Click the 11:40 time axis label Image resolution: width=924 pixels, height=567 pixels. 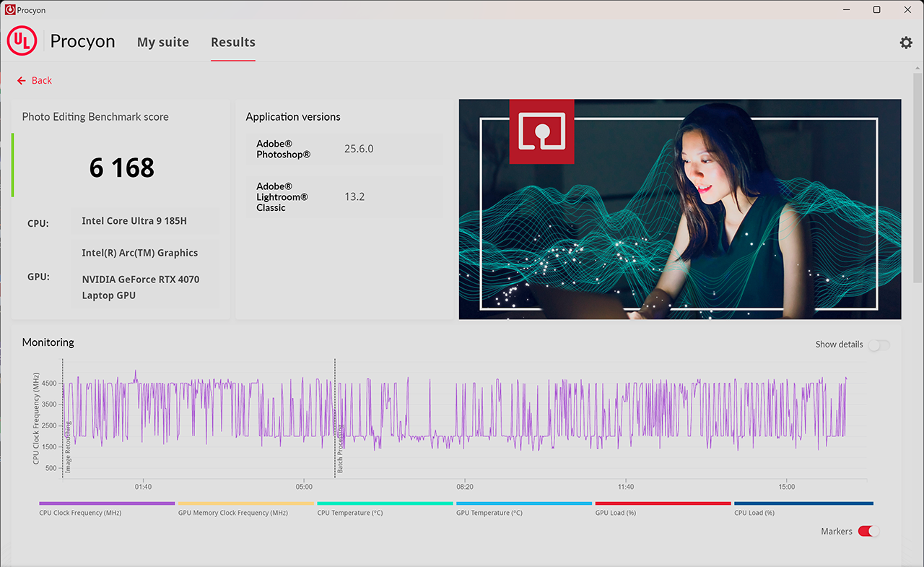click(626, 487)
